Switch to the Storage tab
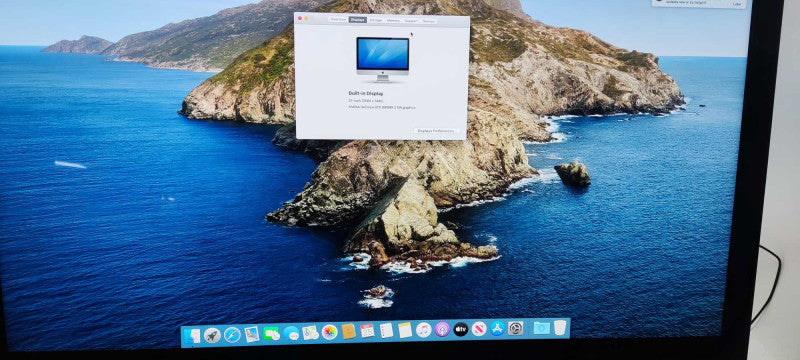Viewport: 800px width, 360px height. (376, 20)
